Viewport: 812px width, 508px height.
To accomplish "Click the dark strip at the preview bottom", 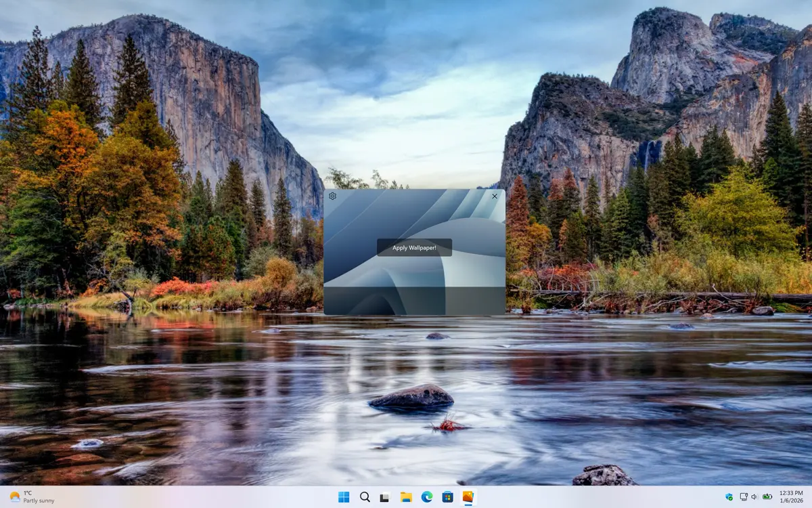I will click(x=414, y=301).
